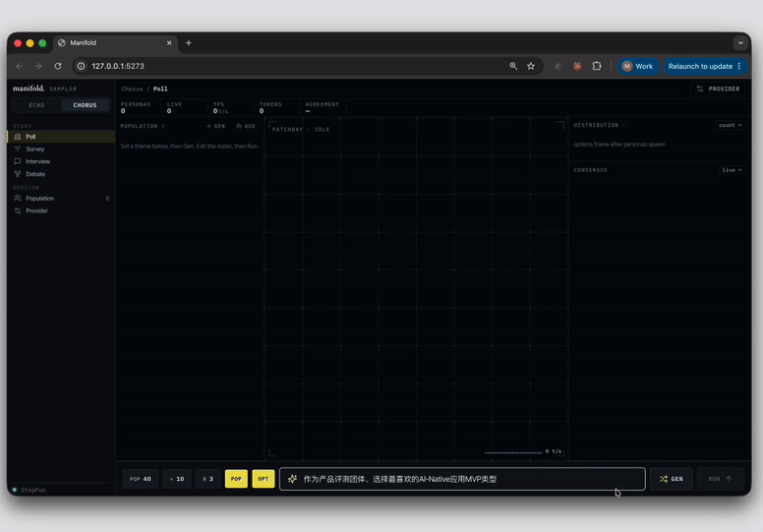This screenshot has height=532, width=763.
Task: Select Poll in the study list
Action: 62,137
